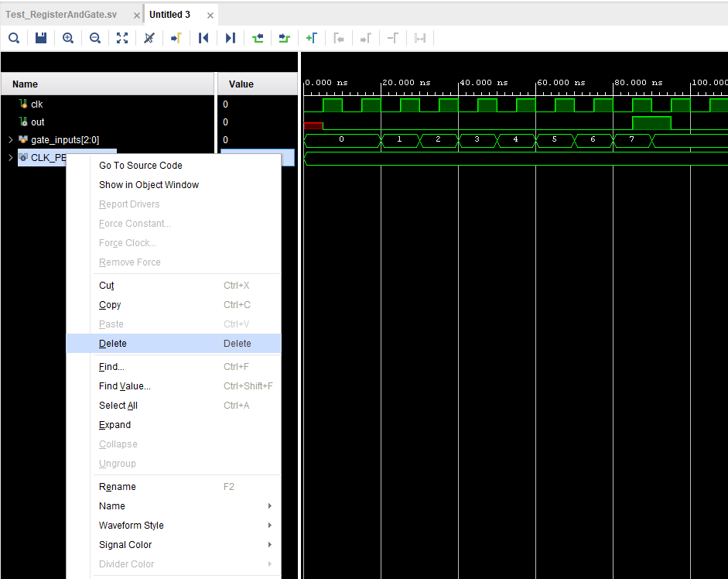Zoom out of the waveform
728x579 pixels.
pyautogui.click(x=94, y=38)
